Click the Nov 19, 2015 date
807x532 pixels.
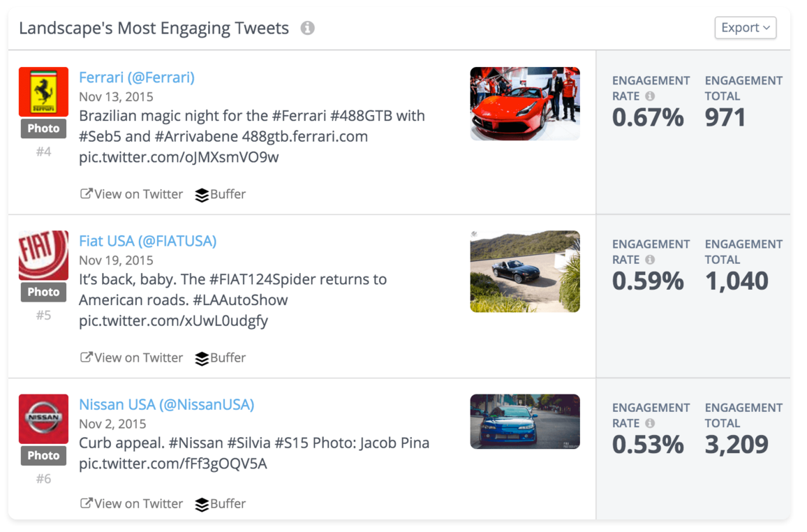pos(117,260)
